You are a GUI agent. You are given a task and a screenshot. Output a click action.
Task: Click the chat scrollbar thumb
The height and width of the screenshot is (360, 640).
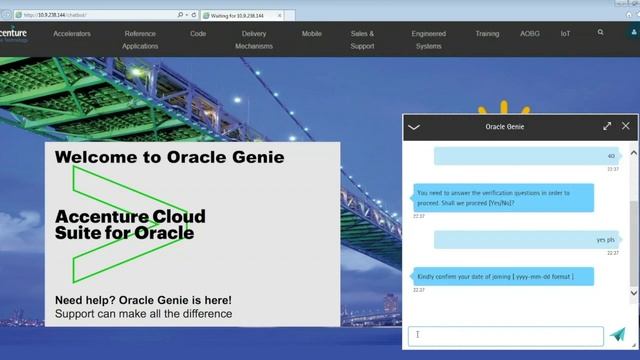(633, 243)
